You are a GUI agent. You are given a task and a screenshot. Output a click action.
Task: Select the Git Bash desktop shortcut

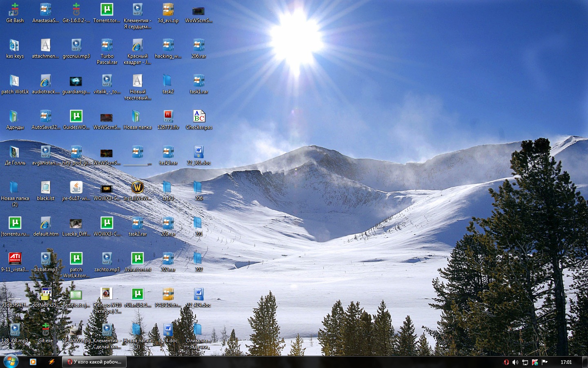(x=15, y=11)
